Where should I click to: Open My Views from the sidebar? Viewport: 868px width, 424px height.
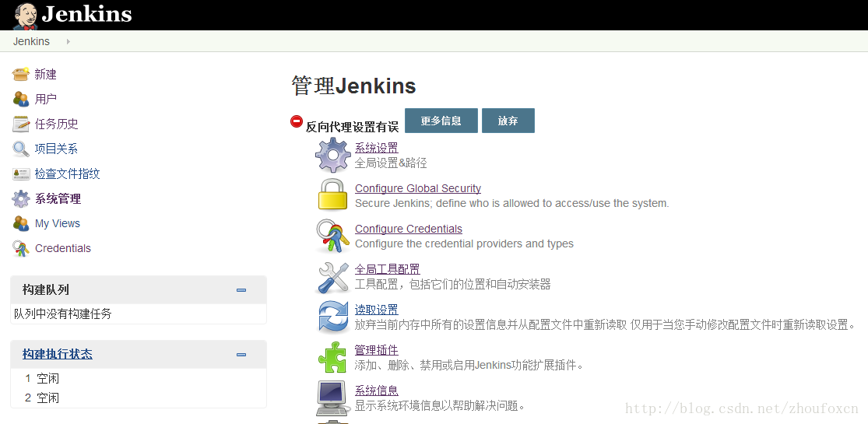[x=58, y=223]
